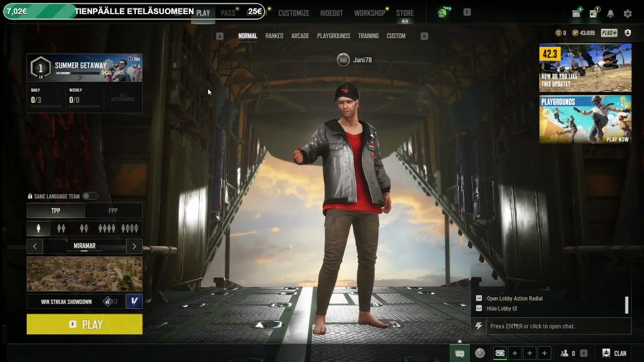This screenshot has height=362, width=644.
Task: Select Solo team mode icon
Action: [x=38, y=229]
